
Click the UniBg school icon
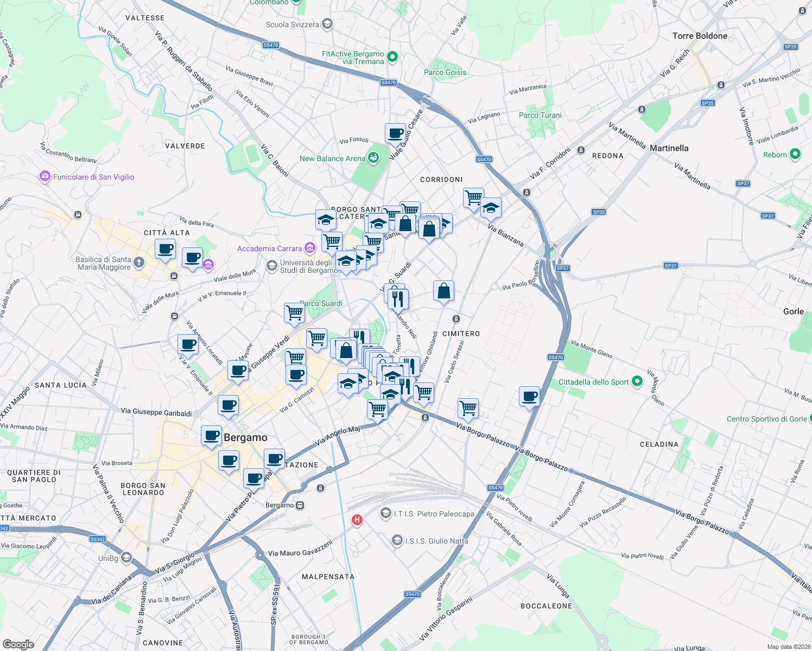(x=126, y=558)
